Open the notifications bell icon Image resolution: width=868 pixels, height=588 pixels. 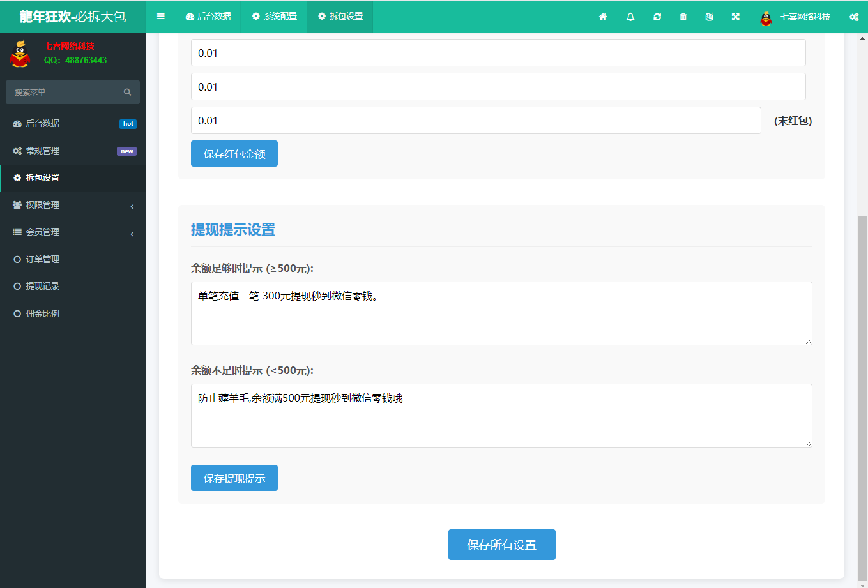pos(630,17)
